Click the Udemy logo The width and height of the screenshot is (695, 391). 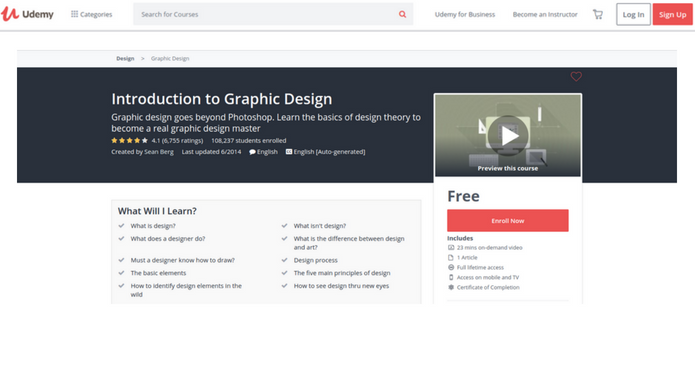pyautogui.click(x=27, y=14)
